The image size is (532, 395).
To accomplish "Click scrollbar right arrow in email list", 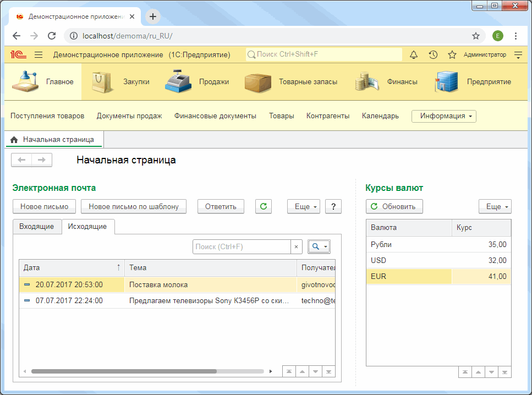I will tap(271, 371).
